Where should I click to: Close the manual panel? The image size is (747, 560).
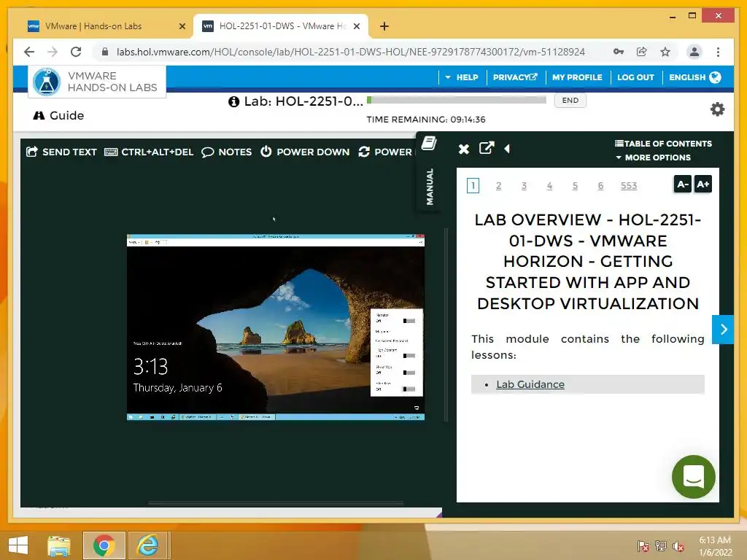pyautogui.click(x=463, y=149)
